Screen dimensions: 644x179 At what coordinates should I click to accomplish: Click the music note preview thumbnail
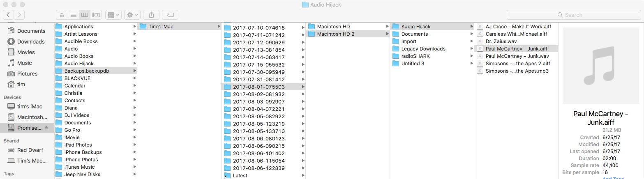pos(601,66)
